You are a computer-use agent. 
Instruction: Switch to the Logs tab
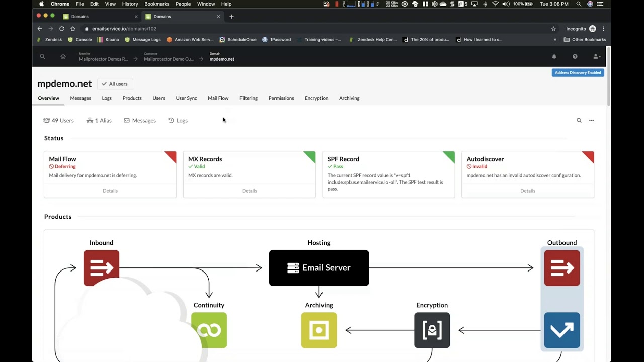107,98
